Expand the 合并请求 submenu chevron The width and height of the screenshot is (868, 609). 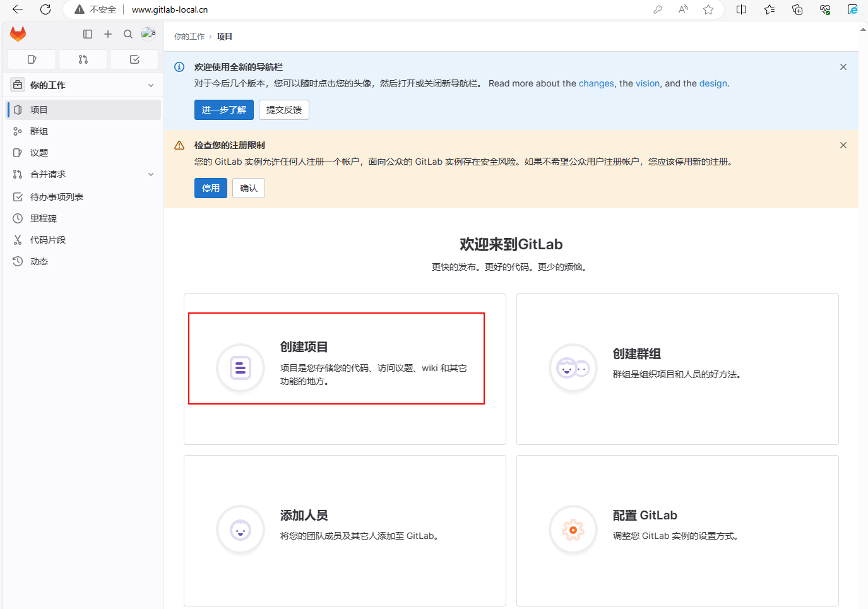(x=151, y=174)
